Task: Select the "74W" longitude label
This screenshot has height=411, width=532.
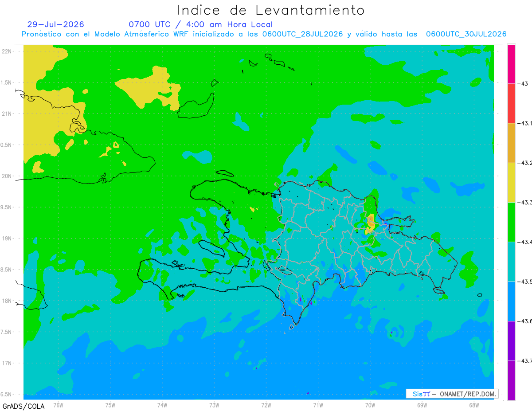Action: (x=162, y=405)
